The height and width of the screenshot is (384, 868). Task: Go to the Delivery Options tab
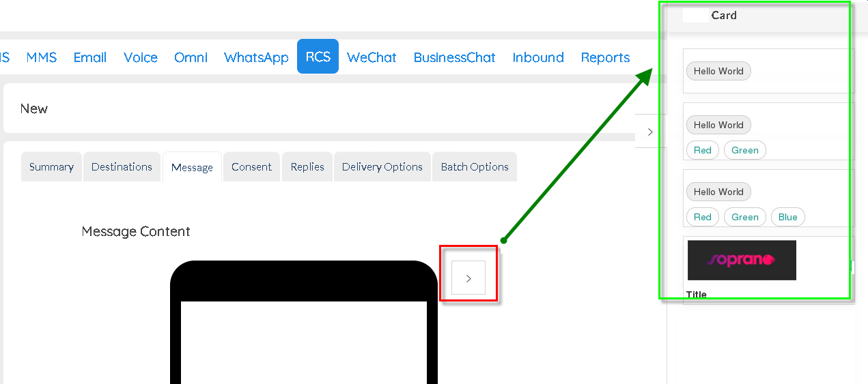pyautogui.click(x=382, y=166)
